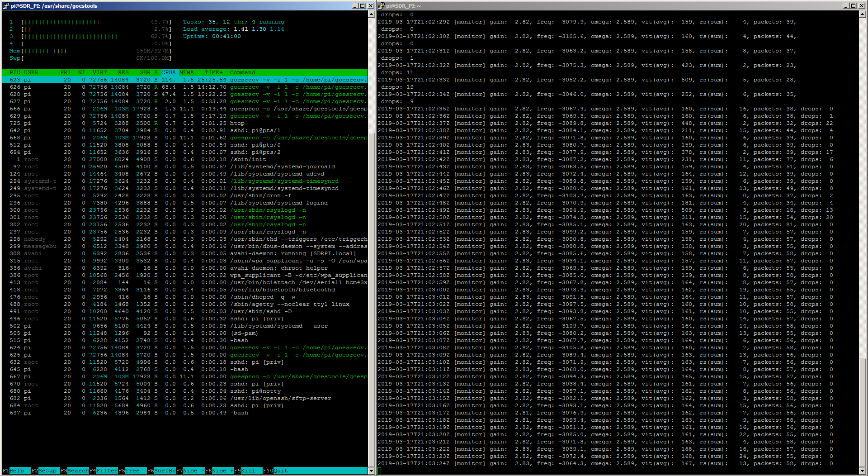The width and height of the screenshot is (868, 476).
Task: Click the PuTTY icon in monitor window title
Action: [x=381, y=6]
